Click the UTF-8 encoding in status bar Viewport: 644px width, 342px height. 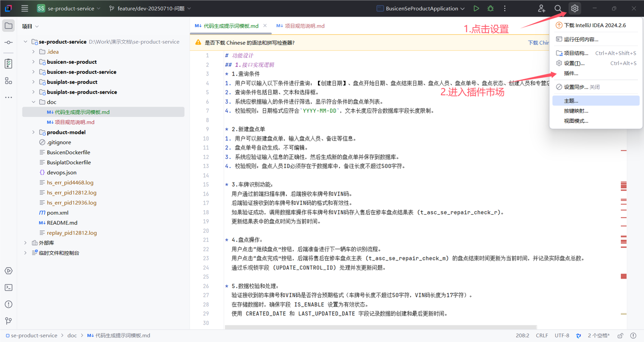point(562,335)
